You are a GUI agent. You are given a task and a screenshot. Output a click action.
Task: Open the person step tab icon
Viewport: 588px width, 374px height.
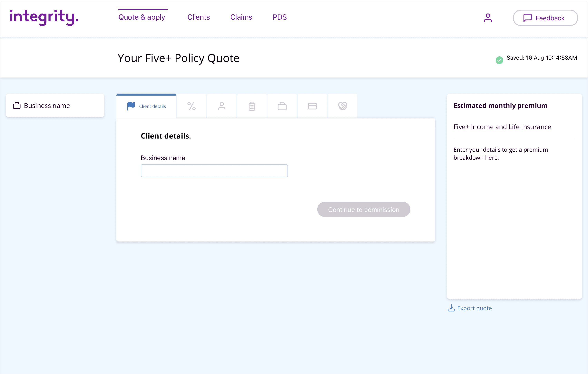point(221,106)
